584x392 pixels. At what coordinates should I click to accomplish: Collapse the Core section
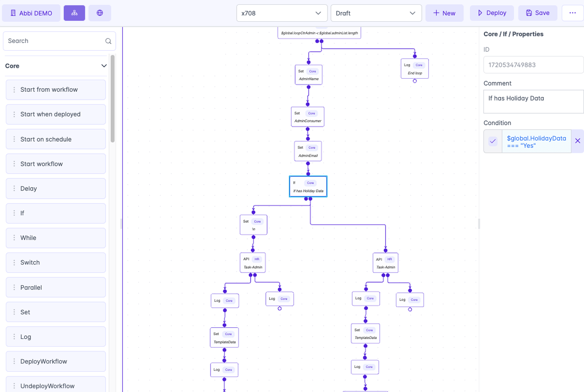104,66
